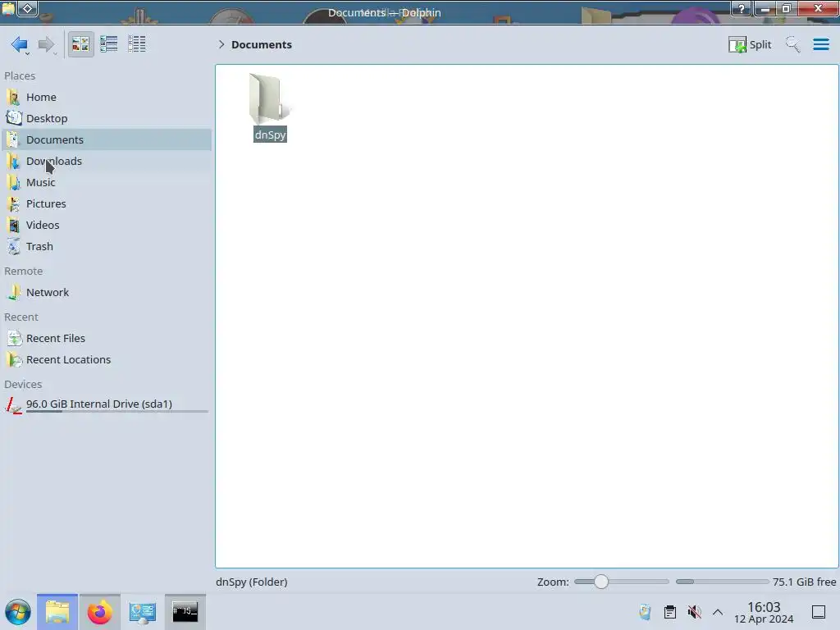Viewport: 840px width, 630px height.
Task: Open 96.0 GiB Internal Drive (sda1)
Action: pyautogui.click(x=107, y=405)
